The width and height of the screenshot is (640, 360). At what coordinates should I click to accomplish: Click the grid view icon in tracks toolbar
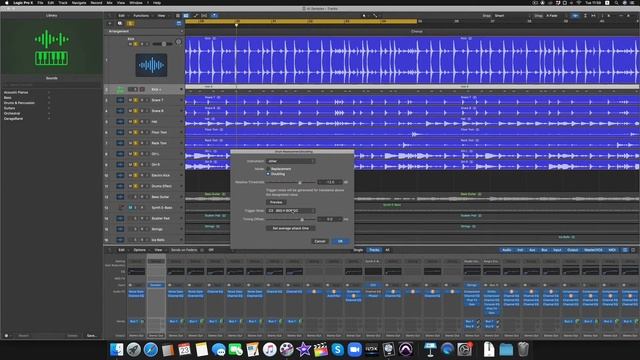point(178,16)
